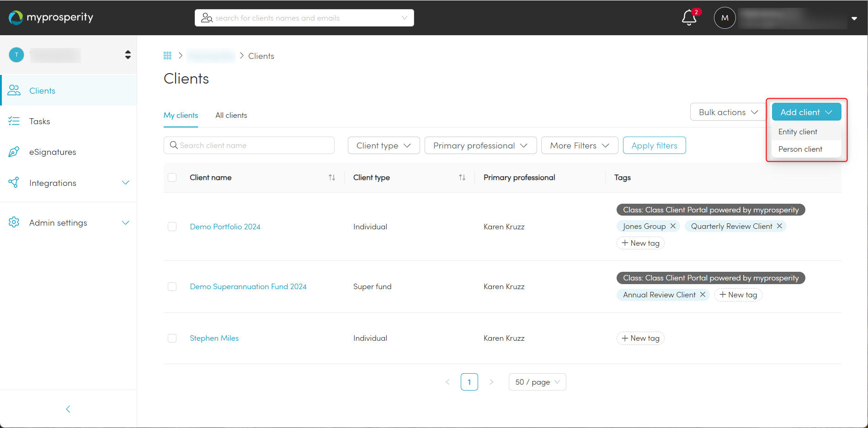This screenshot has width=868, height=428.
Task: Open the Demo Superannuation Fund 2024 client
Action: (x=248, y=286)
